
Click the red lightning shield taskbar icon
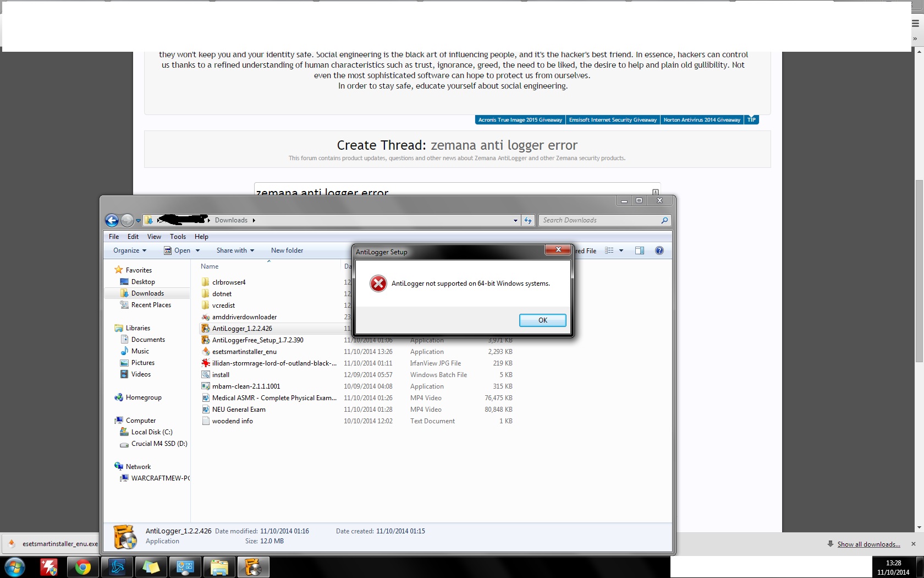(49, 567)
